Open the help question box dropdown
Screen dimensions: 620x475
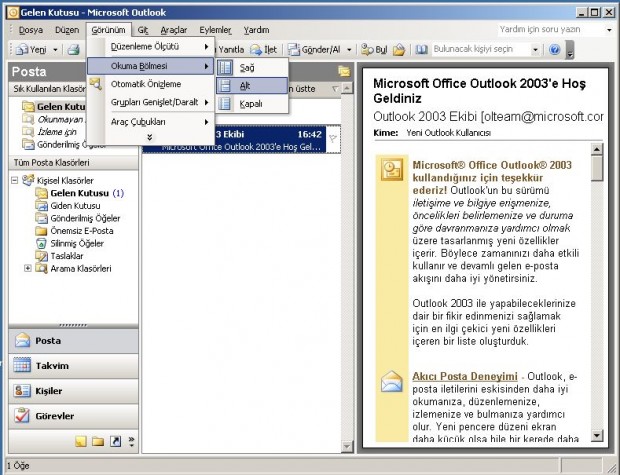point(609,30)
